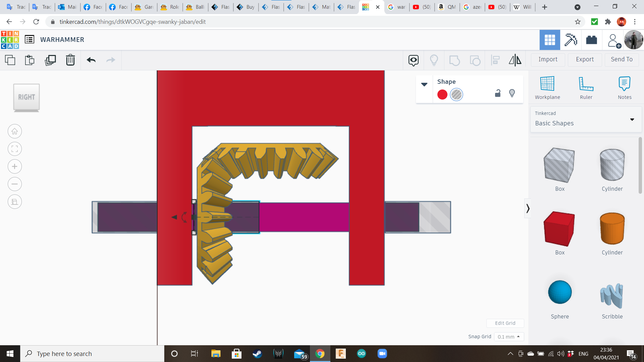Click the Fit view to selection icon
Viewport: 644px width, 362px height.
14,149
